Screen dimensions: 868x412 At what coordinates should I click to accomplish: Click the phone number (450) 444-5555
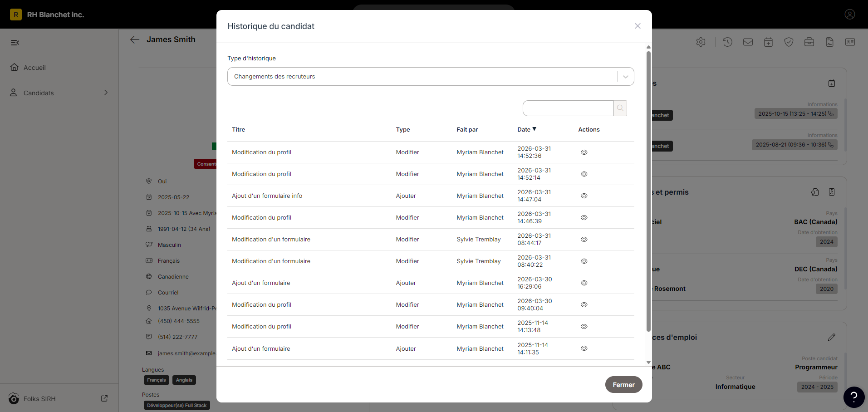click(x=179, y=321)
